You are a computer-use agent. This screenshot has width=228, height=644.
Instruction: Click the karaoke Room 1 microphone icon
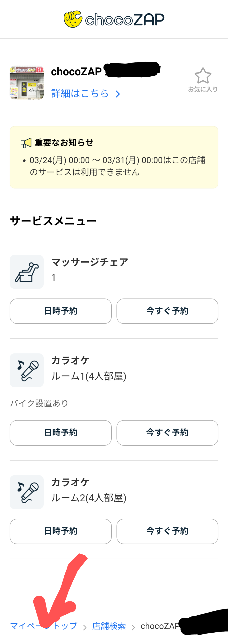click(x=27, y=370)
